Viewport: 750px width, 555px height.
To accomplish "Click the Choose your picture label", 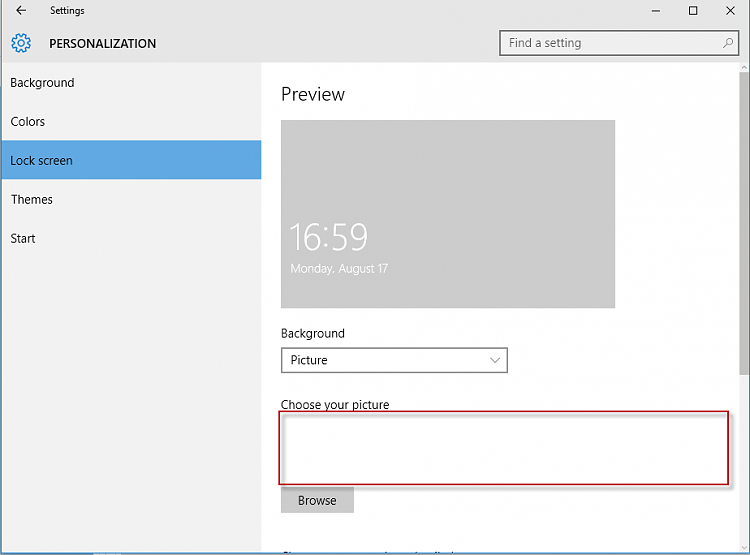I will point(335,405).
